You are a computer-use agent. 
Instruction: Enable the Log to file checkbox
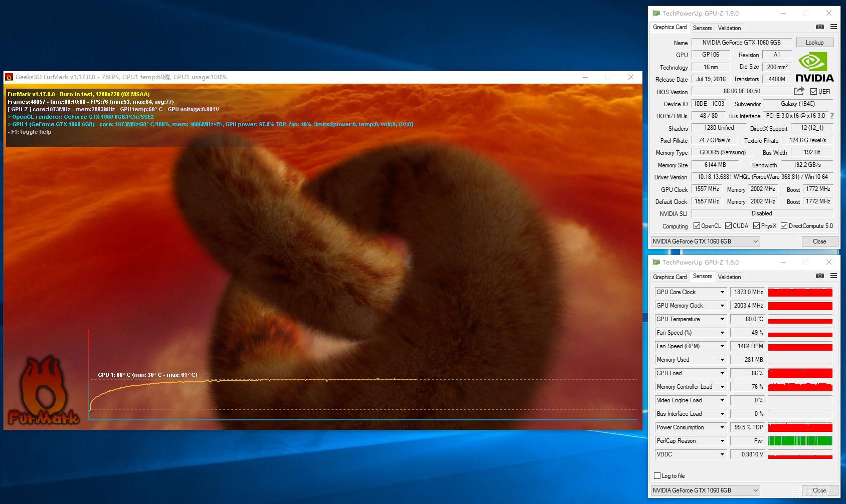point(657,476)
